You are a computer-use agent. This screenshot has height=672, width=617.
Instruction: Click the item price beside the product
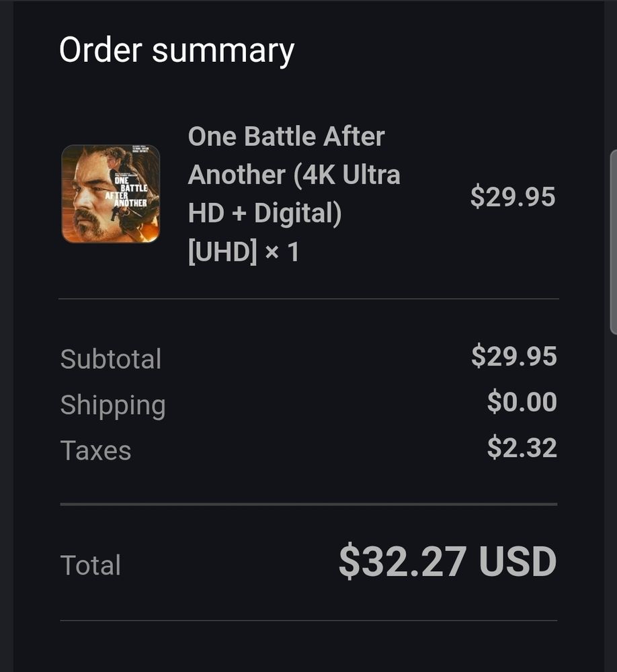pyautogui.click(x=512, y=196)
